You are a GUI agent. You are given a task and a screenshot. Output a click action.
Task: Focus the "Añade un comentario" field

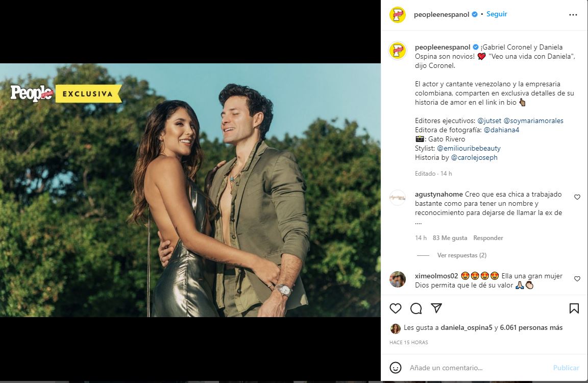pos(475,368)
